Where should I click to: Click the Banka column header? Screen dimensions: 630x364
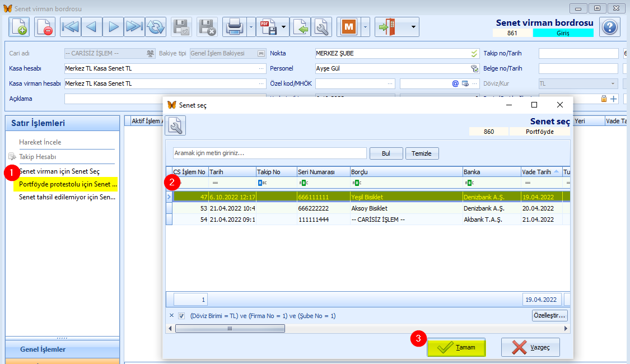click(492, 172)
